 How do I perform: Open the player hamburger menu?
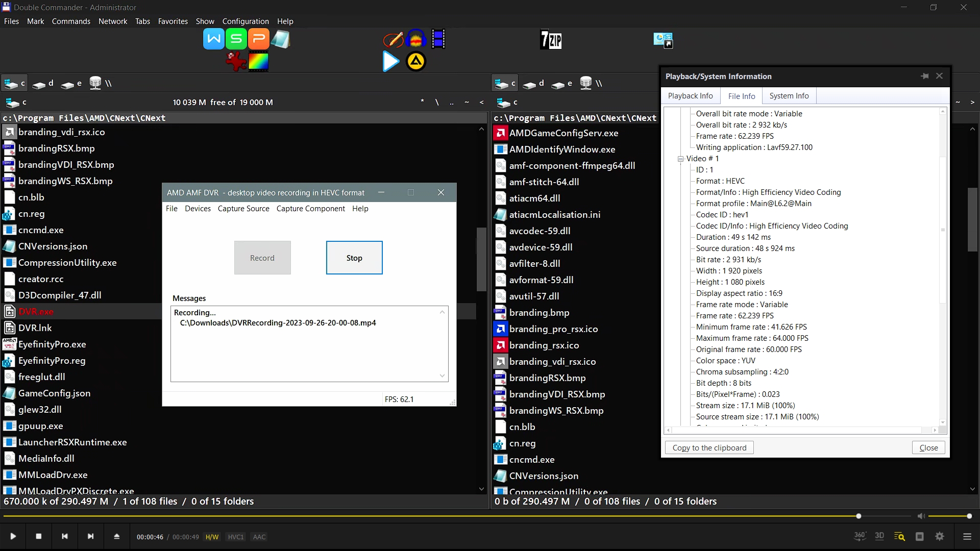(968, 536)
